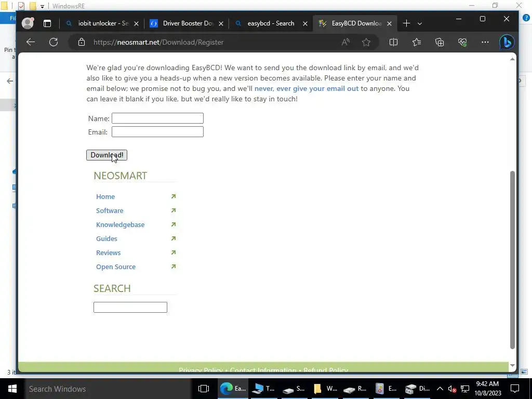Expand the tab search dropdown chevron
The height and width of the screenshot is (399, 532).
coord(420,23)
